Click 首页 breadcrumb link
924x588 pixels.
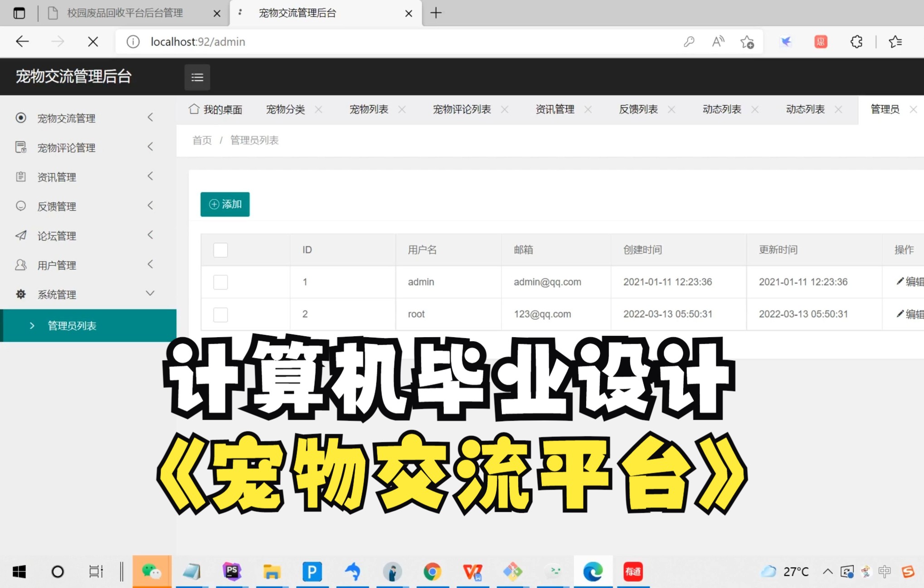pyautogui.click(x=202, y=140)
